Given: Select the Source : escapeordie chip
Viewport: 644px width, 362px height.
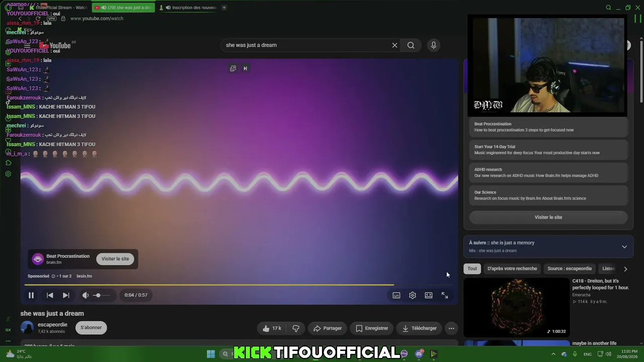Looking at the screenshot, I should point(570,268).
